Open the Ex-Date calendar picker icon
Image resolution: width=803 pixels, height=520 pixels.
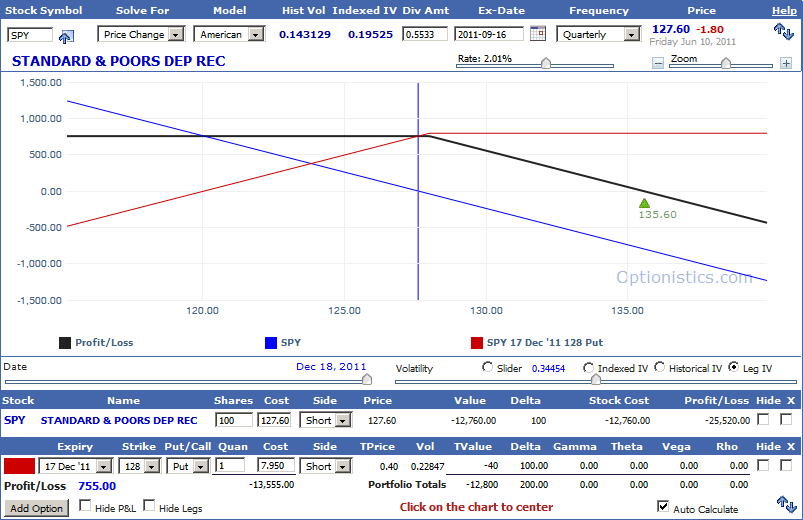point(537,33)
